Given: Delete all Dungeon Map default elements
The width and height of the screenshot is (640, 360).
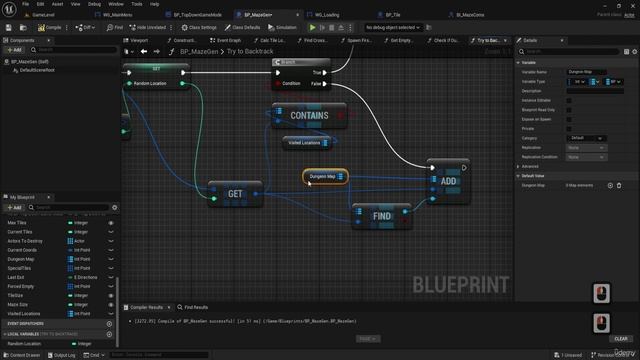Looking at the screenshot, I should pos(619,185).
